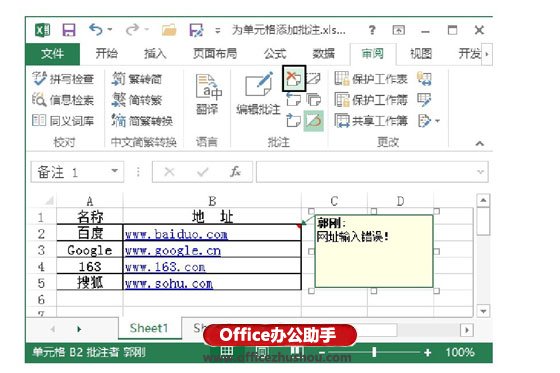Click the formula bar Enter checkmark
The width and height of the screenshot is (560, 373).
coord(202,172)
